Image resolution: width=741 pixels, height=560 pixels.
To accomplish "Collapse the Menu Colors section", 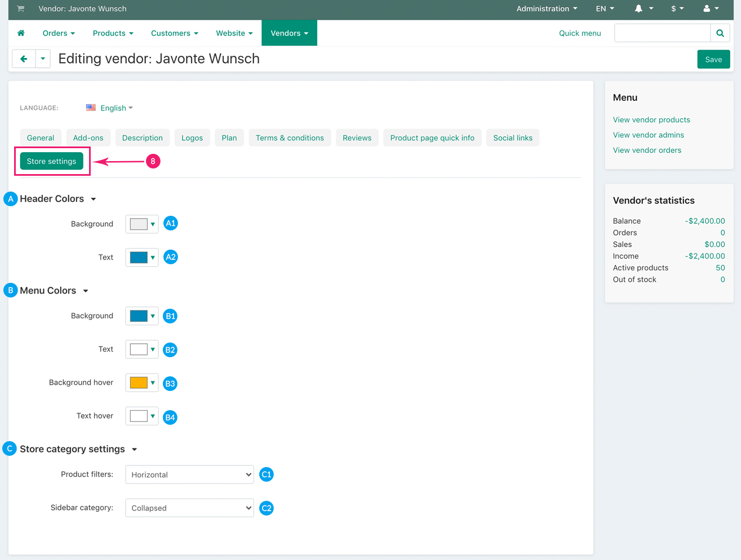I will click(54, 291).
